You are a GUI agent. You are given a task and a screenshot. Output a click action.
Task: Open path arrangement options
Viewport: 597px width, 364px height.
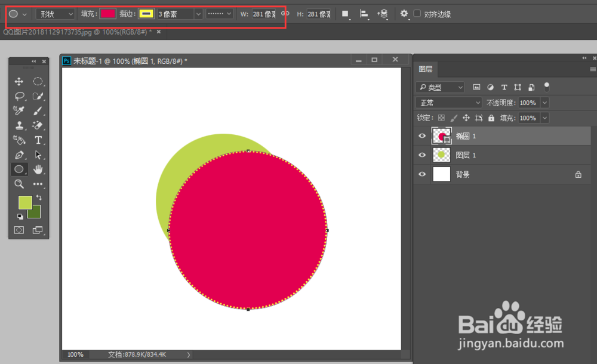pos(383,14)
